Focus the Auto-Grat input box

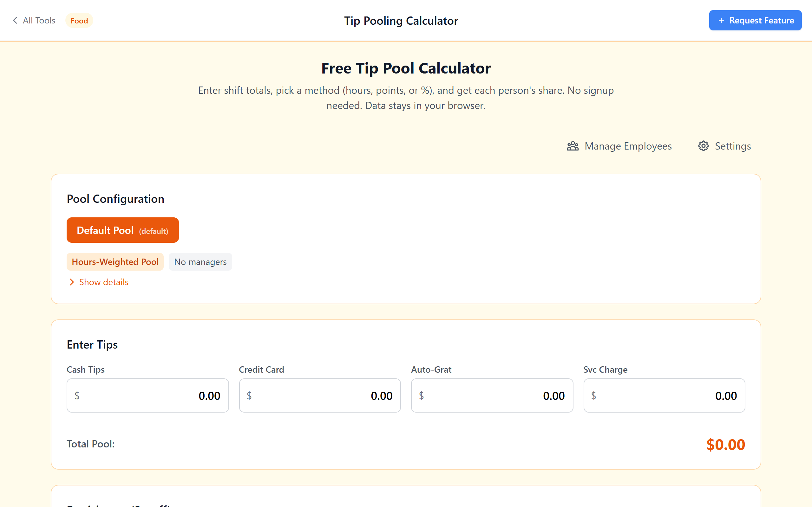pos(492,395)
